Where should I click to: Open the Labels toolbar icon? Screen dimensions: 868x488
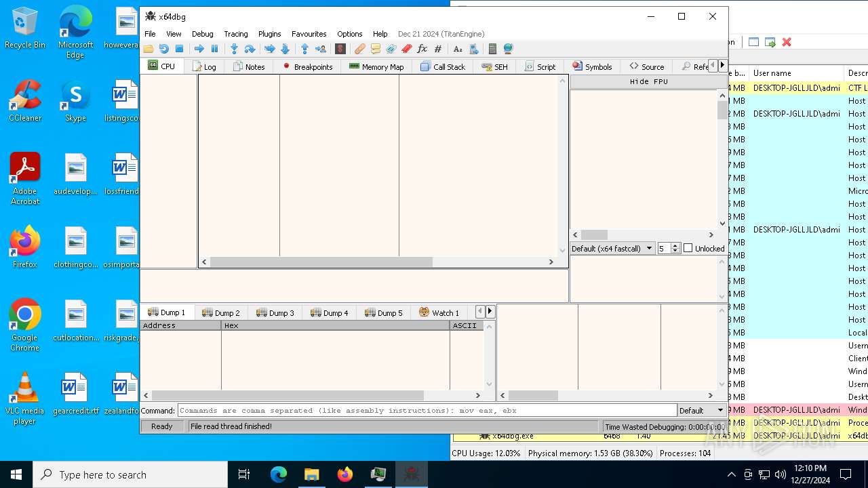click(391, 49)
